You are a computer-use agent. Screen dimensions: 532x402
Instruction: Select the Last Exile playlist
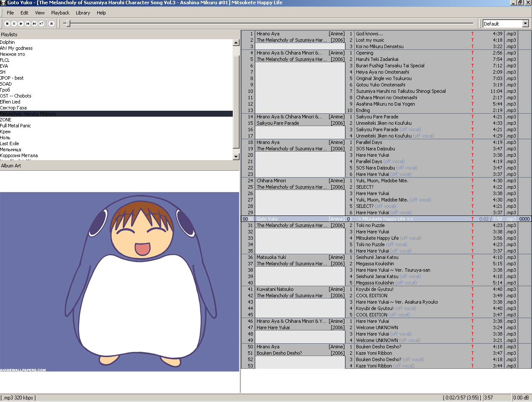coord(116,144)
